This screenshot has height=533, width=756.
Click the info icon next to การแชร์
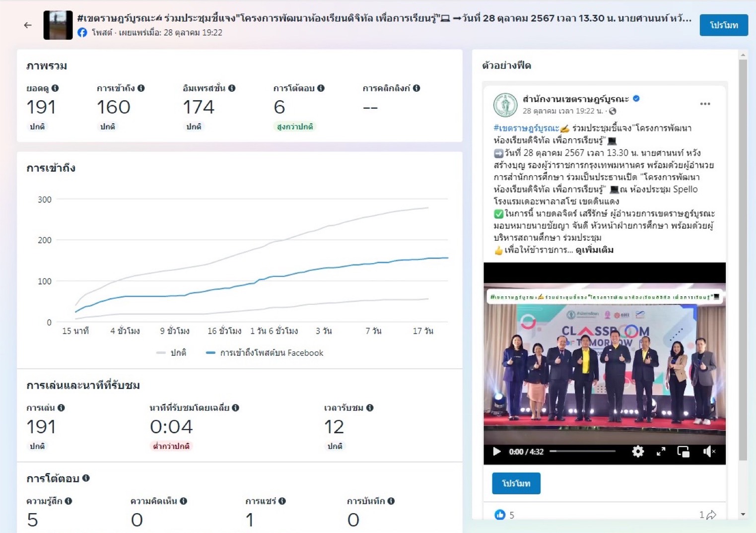[x=282, y=501]
